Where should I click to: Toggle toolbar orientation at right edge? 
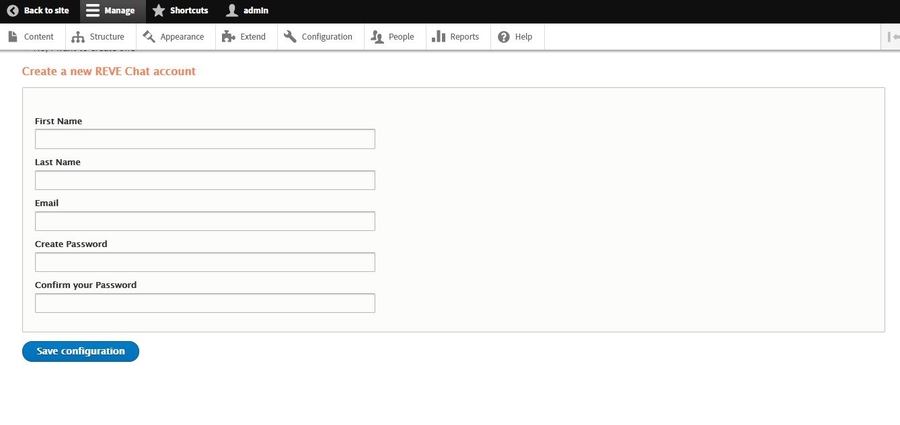point(891,37)
